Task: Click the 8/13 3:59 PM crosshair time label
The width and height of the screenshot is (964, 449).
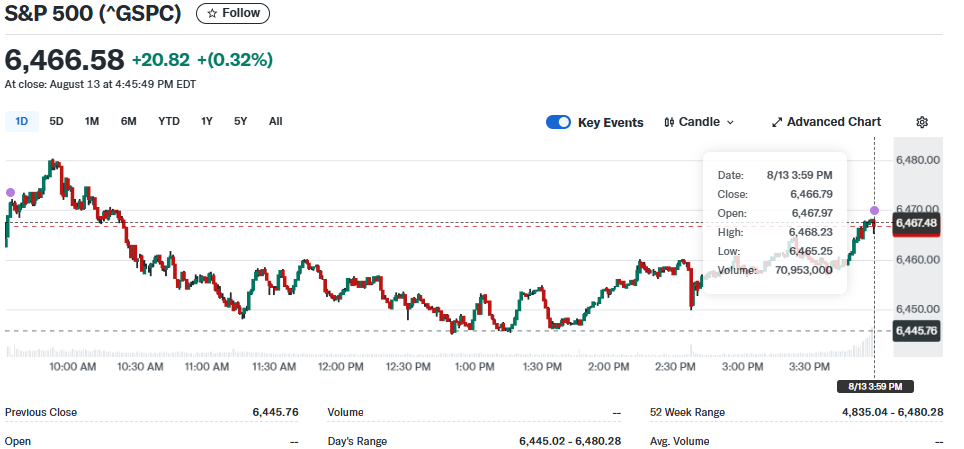Action: [x=875, y=387]
